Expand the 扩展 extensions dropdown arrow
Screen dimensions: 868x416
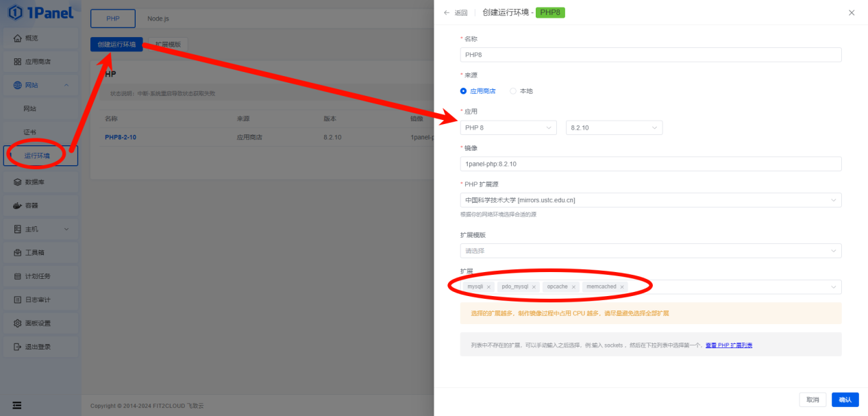(x=834, y=287)
